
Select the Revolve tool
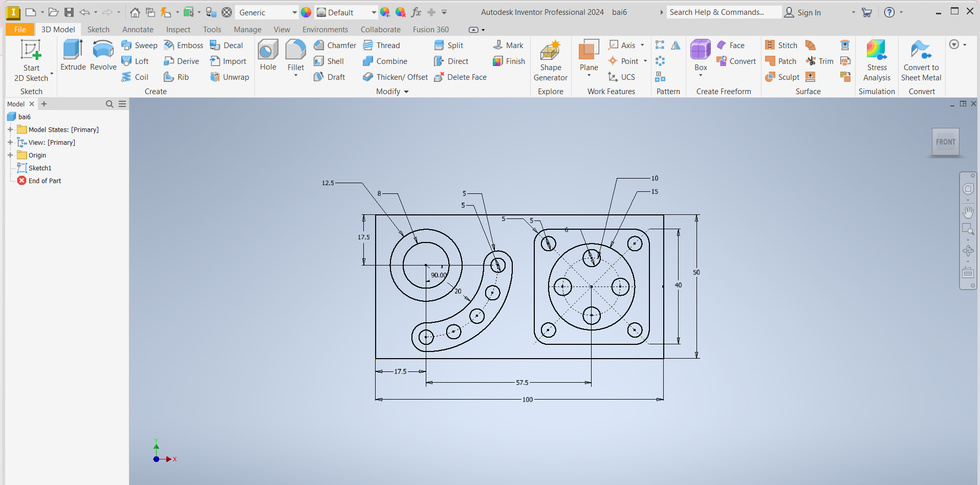103,55
